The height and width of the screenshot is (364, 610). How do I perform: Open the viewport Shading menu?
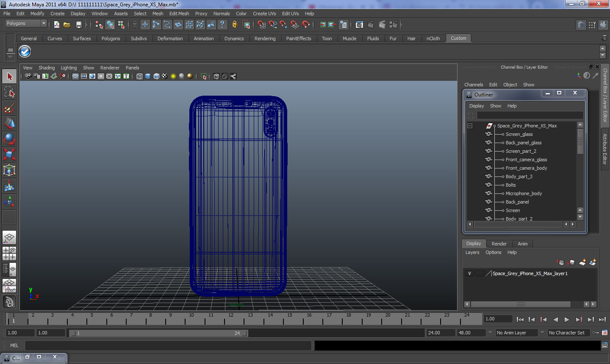point(47,68)
